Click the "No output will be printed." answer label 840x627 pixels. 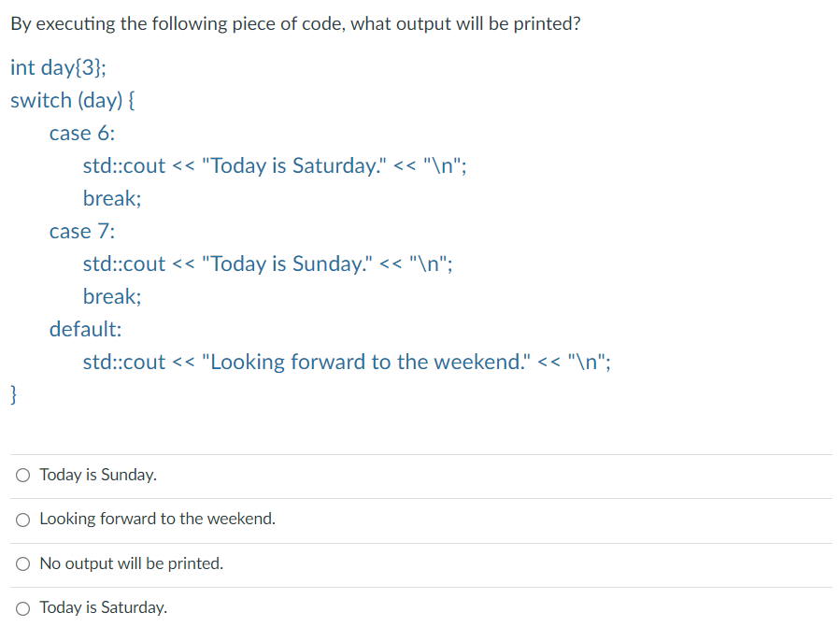(131, 563)
